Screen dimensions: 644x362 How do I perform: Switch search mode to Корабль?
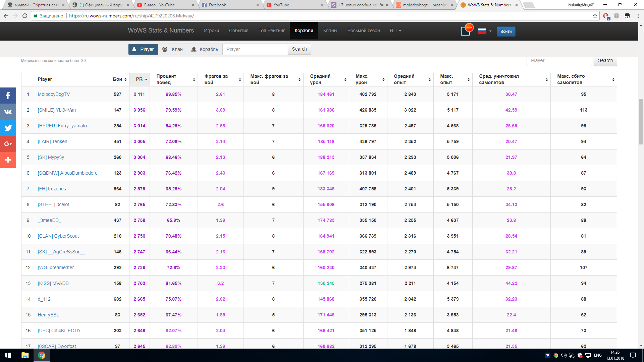205,49
